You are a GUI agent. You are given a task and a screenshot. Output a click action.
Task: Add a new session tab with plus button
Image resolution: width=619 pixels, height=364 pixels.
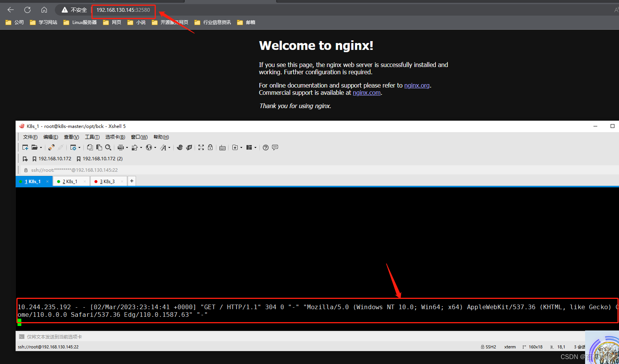pyautogui.click(x=132, y=181)
